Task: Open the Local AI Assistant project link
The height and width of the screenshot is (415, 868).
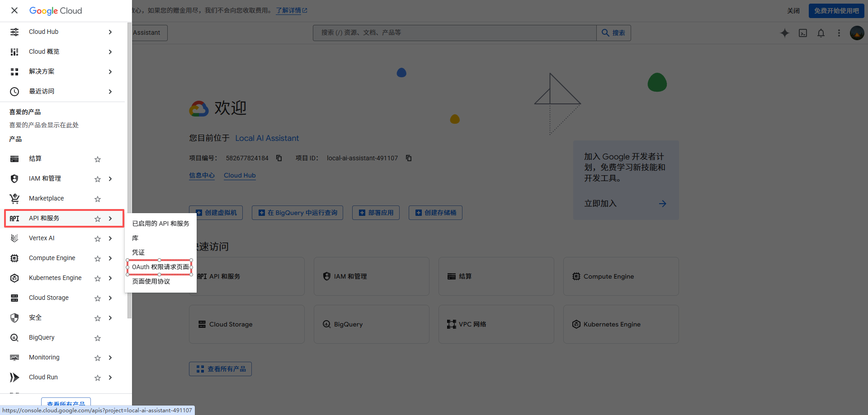Action: coord(267,138)
